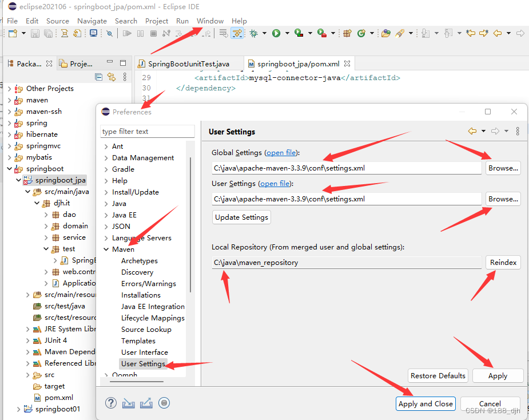Open file link for User Settings
The height and width of the screenshot is (420, 529).
coord(275,184)
